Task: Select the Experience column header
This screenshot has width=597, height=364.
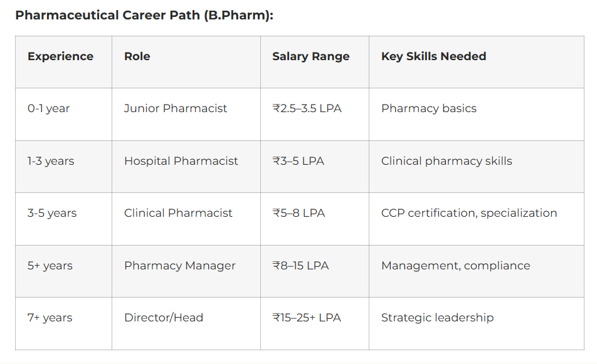Action: pos(60,56)
